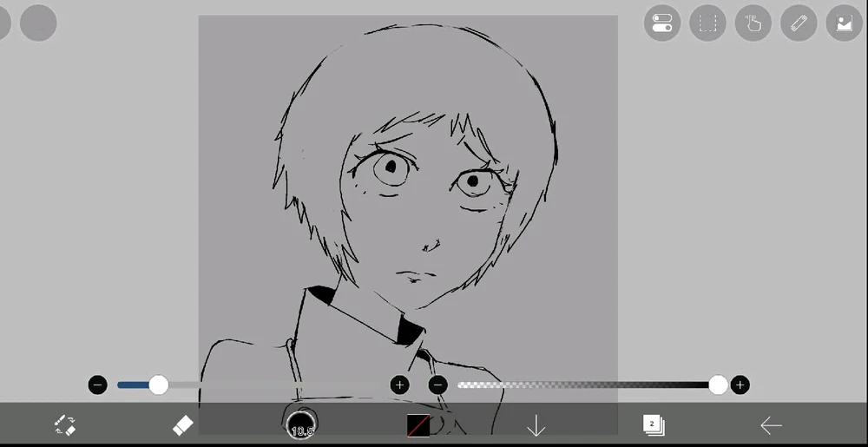The width and height of the screenshot is (868, 447).
Task: Click the opacity slider handle
Action: [x=718, y=385]
